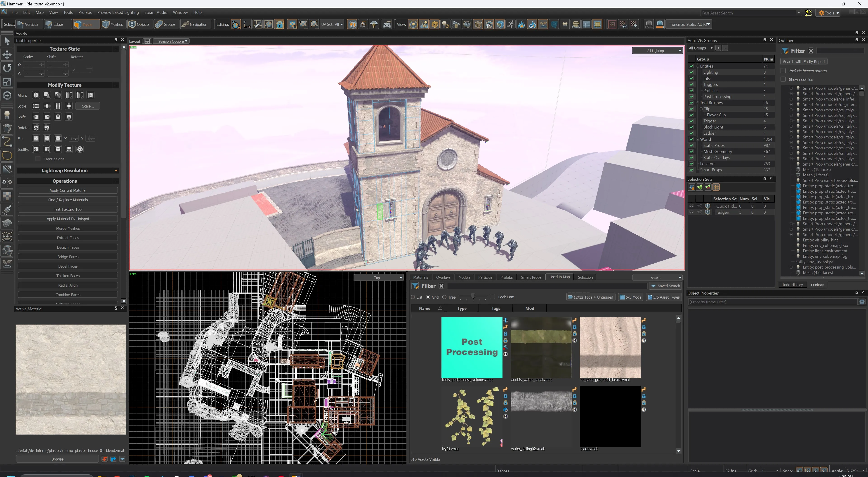This screenshot has height=477, width=868.
Task: Activate the Translate move tool
Action: pyautogui.click(x=7, y=54)
